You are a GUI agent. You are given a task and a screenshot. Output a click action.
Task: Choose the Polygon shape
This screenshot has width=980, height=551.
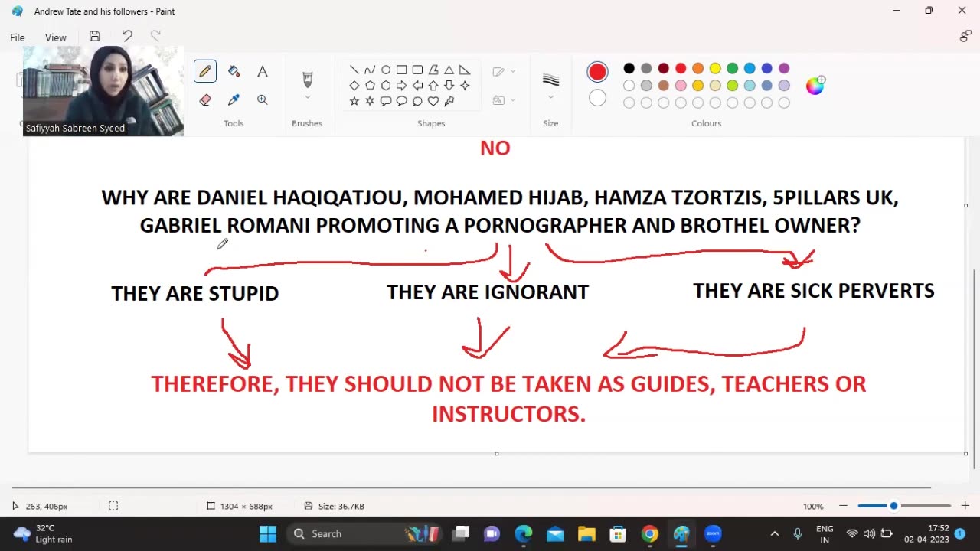[x=433, y=70]
